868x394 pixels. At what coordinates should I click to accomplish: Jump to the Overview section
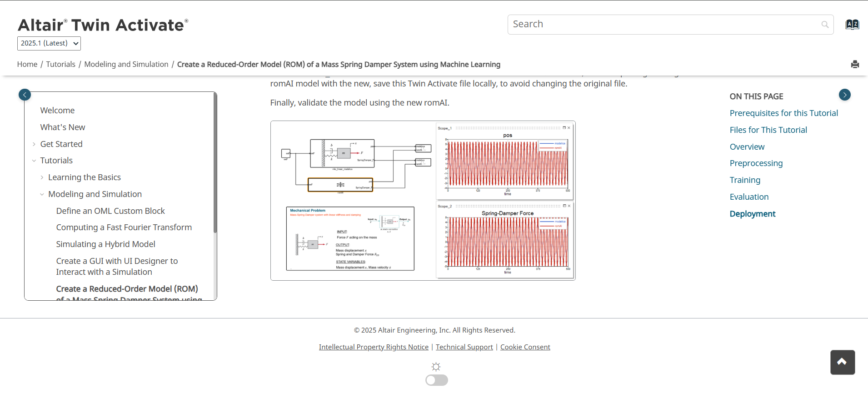tap(747, 147)
